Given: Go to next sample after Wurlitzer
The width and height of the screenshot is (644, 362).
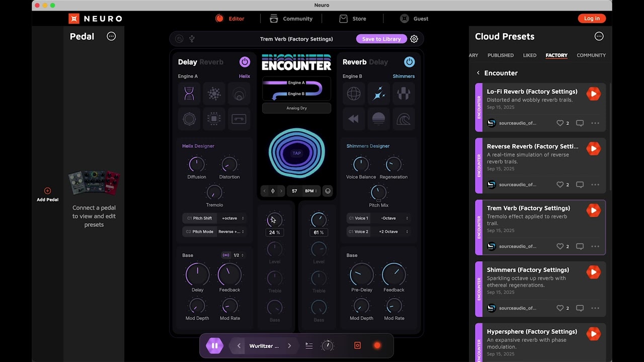Looking at the screenshot, I should pos(289,346).
